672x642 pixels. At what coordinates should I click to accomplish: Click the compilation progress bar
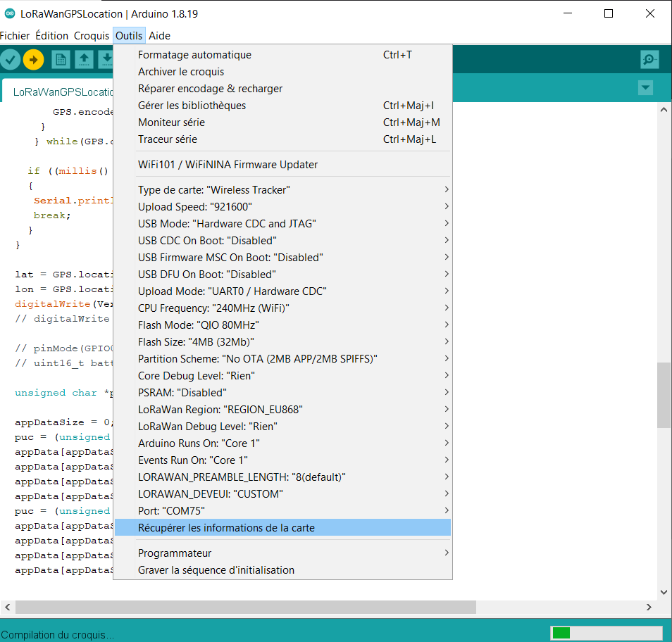click(606, 633)
